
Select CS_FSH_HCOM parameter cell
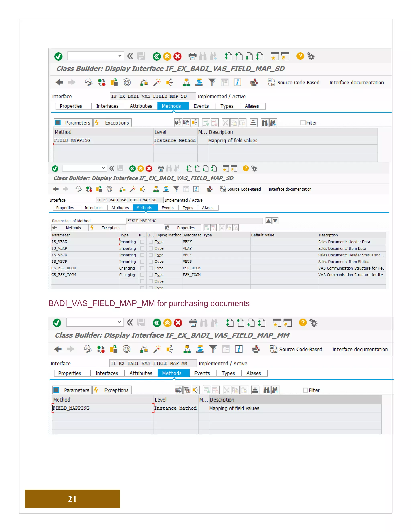(x=85, y=268)
